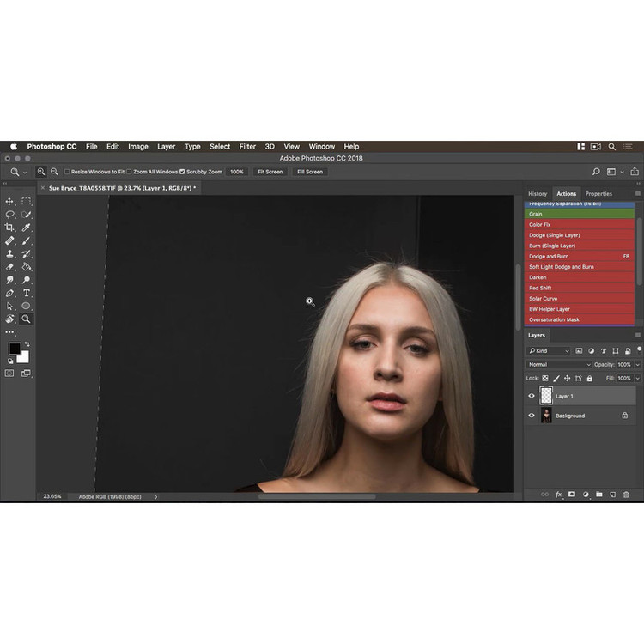
Task: Select the Clone Stamp tool
Action: [10, 254]
